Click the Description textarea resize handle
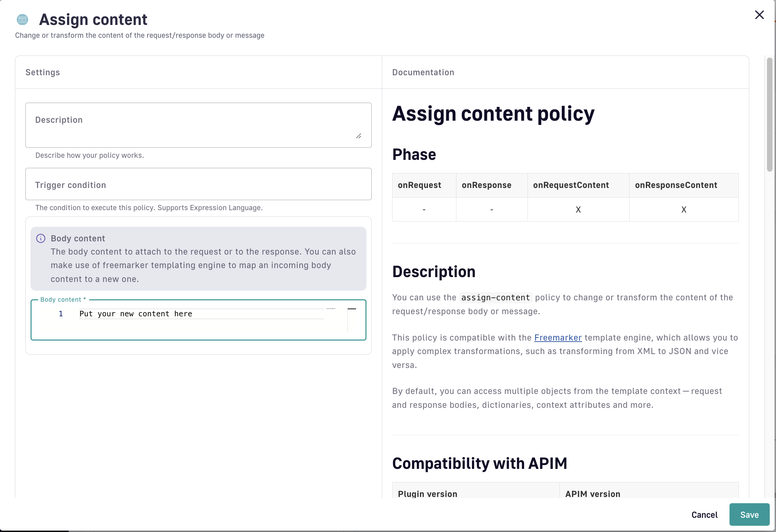This screenshot has width=776, height=532. [359, 136]
